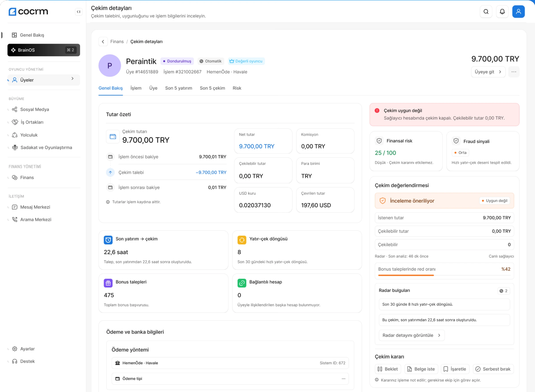Click the İşaretle button

tap(455, 369)
